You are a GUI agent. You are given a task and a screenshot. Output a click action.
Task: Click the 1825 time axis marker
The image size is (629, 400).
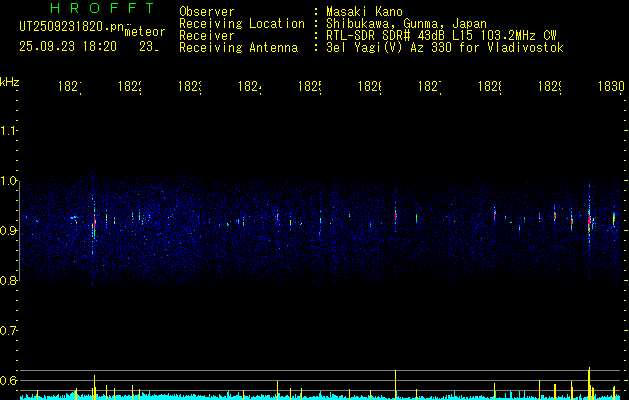point(310,87)
